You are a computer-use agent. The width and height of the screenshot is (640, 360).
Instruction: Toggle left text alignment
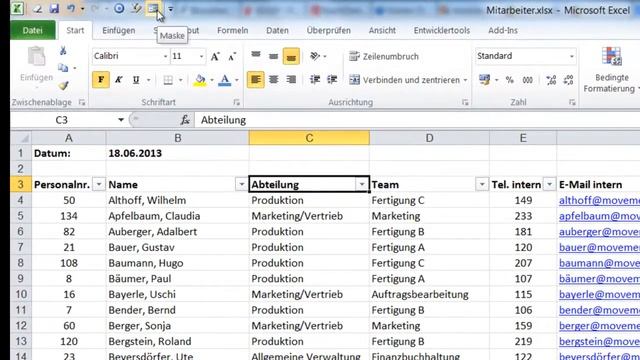tap(256, 80)
